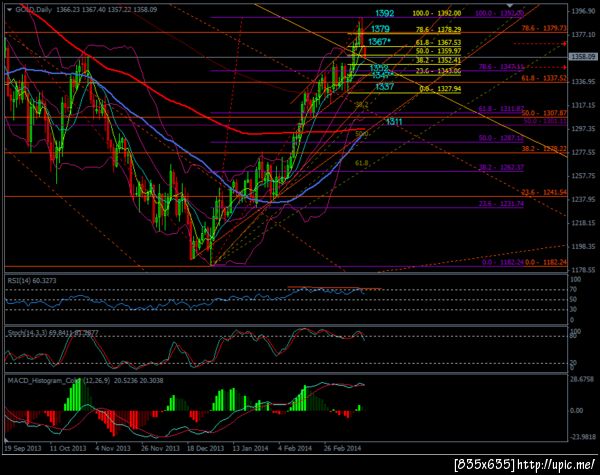Click the cyan 1392 text label
Screen dimensions: 600x475
[384, 13]
